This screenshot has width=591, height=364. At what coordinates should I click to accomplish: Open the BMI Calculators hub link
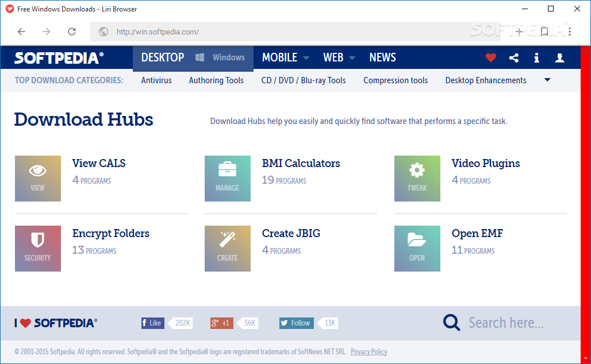[301, 163]
